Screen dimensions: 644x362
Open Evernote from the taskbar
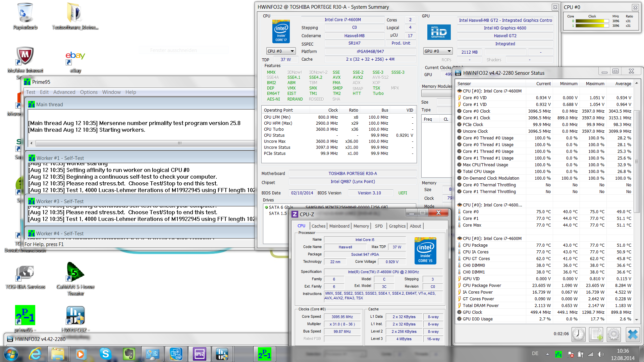(x=129, y=354)
